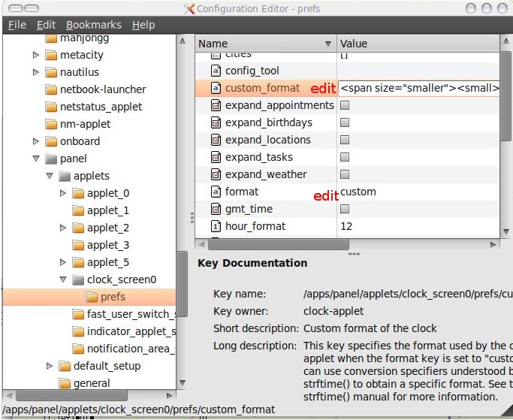
Task: Click the expand_birthdays boolean key icon
Action: click(216, 122)
